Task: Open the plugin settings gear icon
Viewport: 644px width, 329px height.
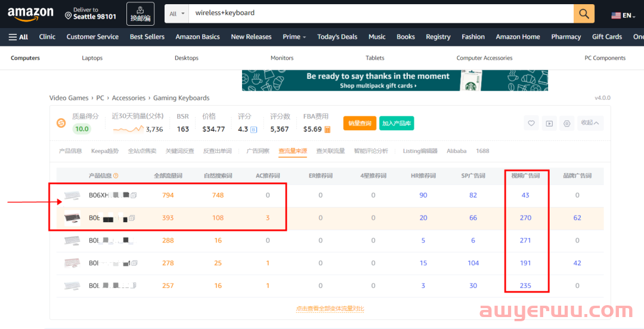Action: 567,124
